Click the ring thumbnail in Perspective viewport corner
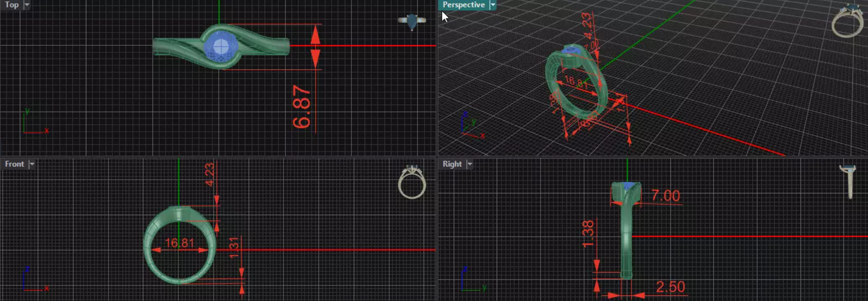Screen dimensions: 868x301 [847, 21]
